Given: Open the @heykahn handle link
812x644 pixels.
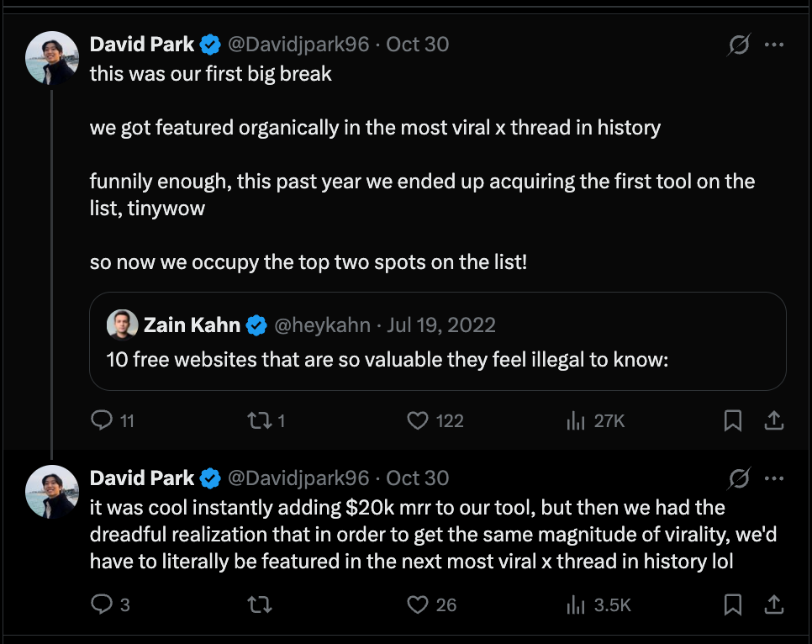Looking at the screenshot, I should [324, 325].
